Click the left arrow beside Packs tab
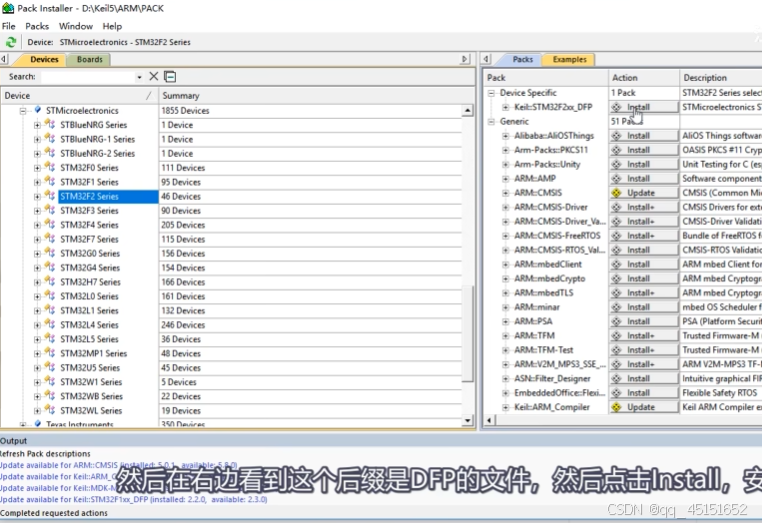This screenshot has height=523, width=762. pos(486,59)
